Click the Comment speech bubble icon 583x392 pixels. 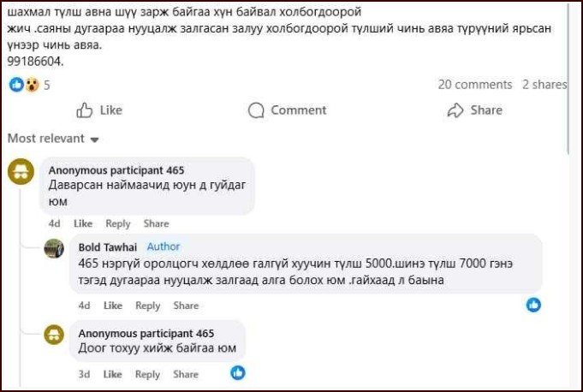coord(256,110)
